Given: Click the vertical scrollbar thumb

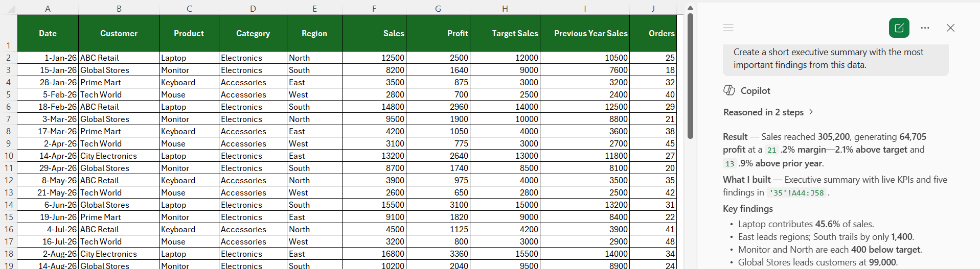Looking at the screenshot, I should [690, 76].
